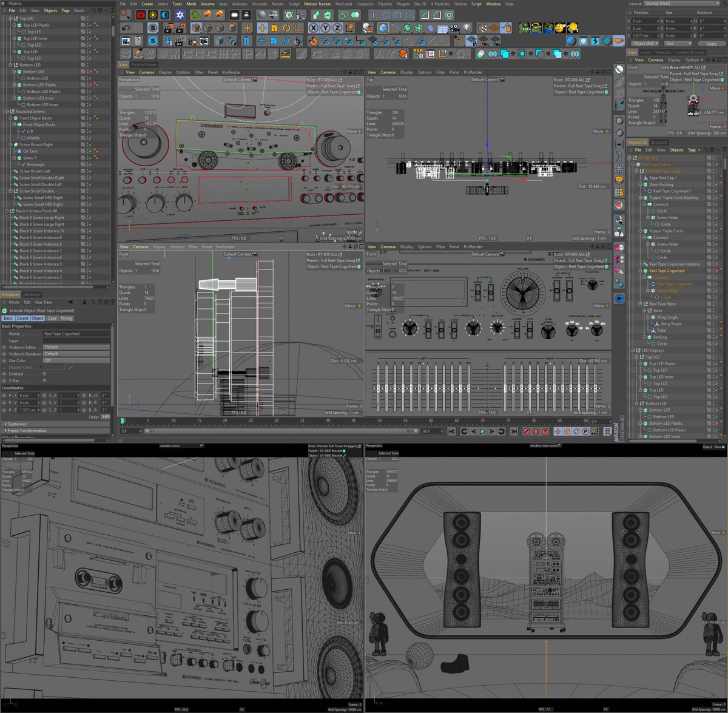This screenshot has width=728, height=713.
Task: Click the green timeline playhead at frame 0
Action: tap(122, 420)
